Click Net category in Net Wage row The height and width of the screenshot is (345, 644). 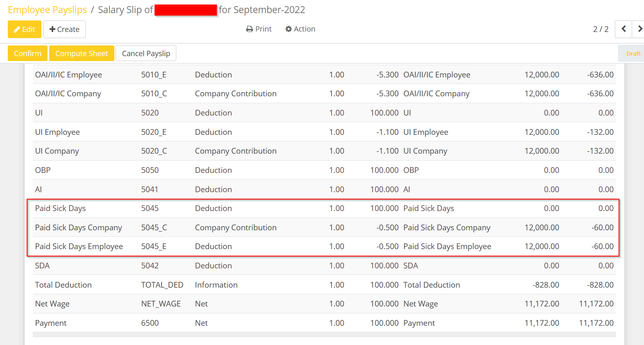pos(201,304)
